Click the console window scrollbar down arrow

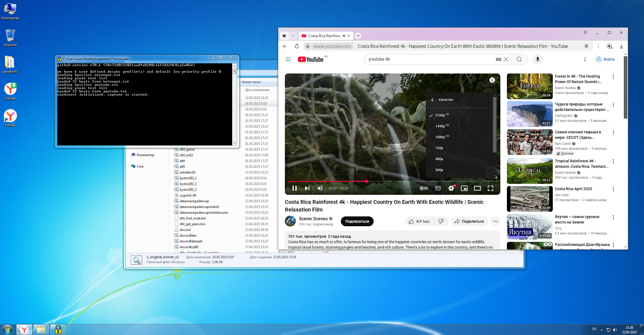pyautogui.click(x=234, y=143)
